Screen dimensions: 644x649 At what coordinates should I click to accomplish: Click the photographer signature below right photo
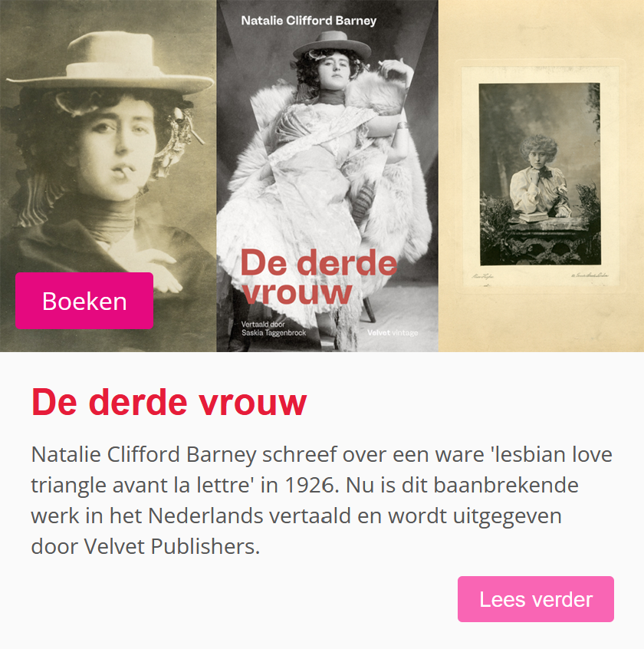(x=483, y=276)
